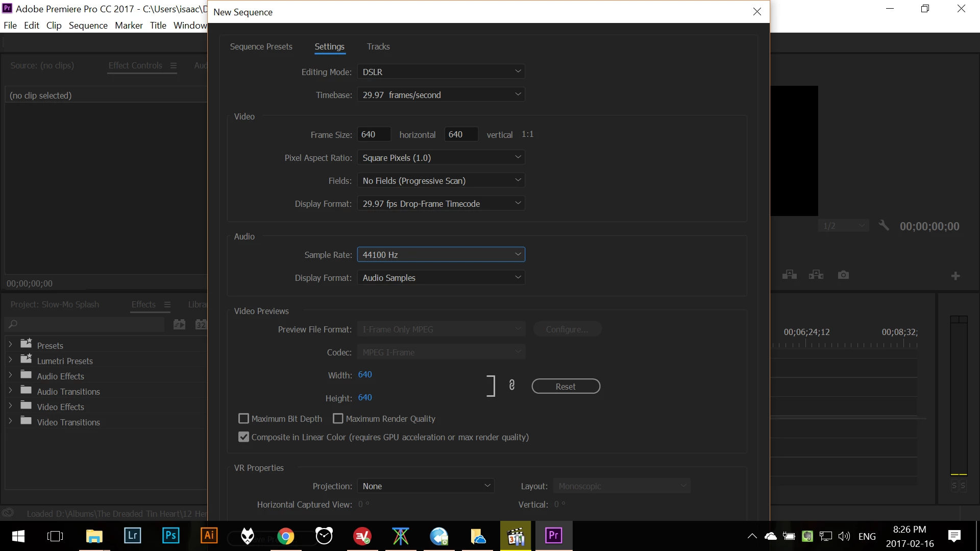Click timeline ruler mark 00;06;24;12
Viewport: 980px width, 551px height.
(x=806, y=332)
